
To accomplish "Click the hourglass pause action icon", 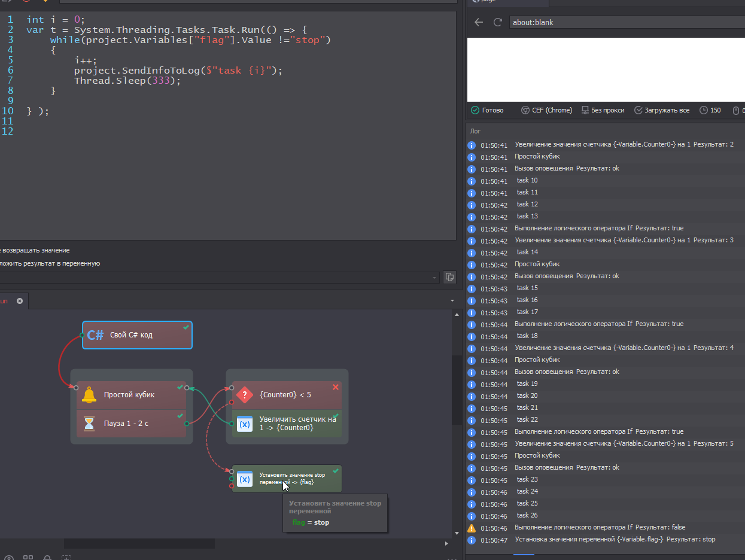I will (x=89, y=424).
